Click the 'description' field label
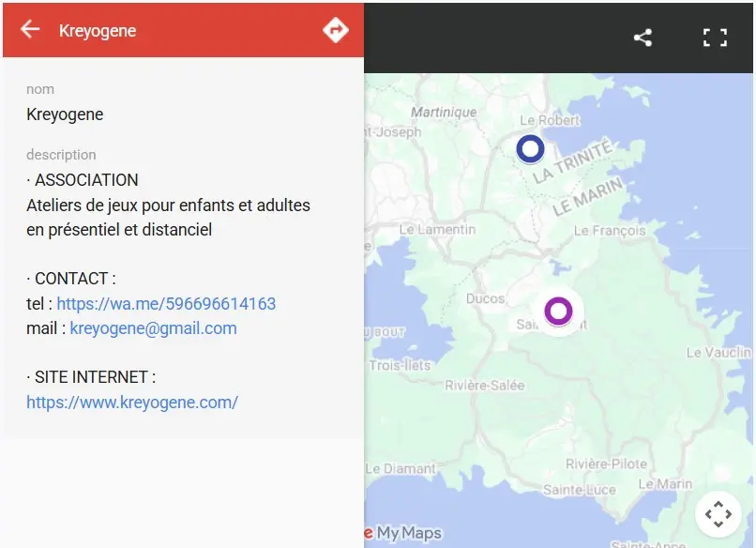This screenshot has width=756, height=548. click(61, 155)
